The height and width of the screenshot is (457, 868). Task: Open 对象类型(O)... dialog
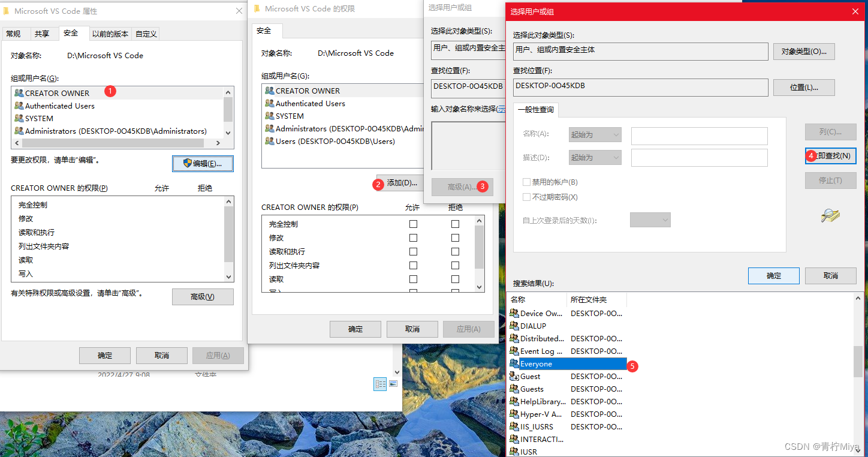tap(804, 52)
